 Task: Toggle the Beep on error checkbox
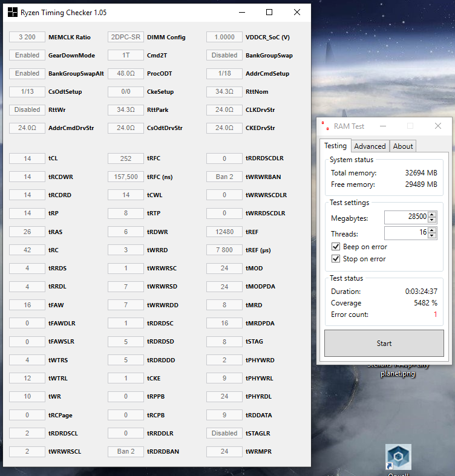pyautogui.click(x=336, y=247)
